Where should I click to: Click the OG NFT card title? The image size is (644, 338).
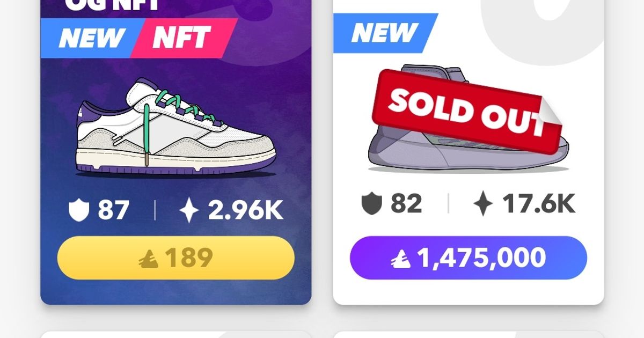pos(112,5)
